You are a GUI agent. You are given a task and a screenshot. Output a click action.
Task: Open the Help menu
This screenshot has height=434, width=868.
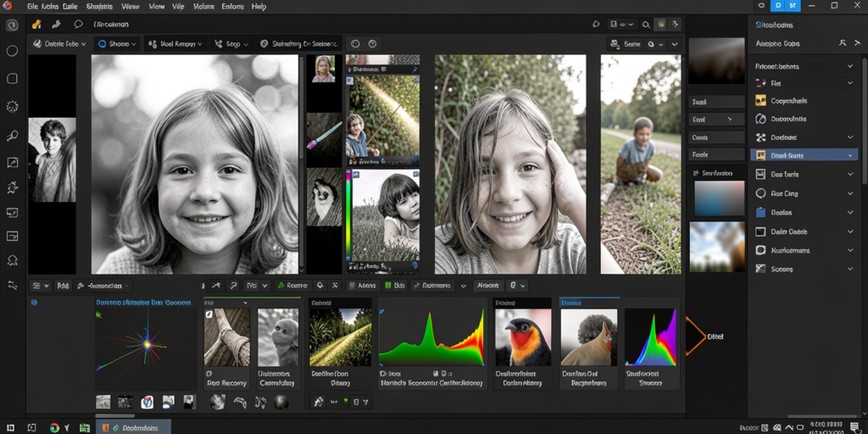point(259,7)
